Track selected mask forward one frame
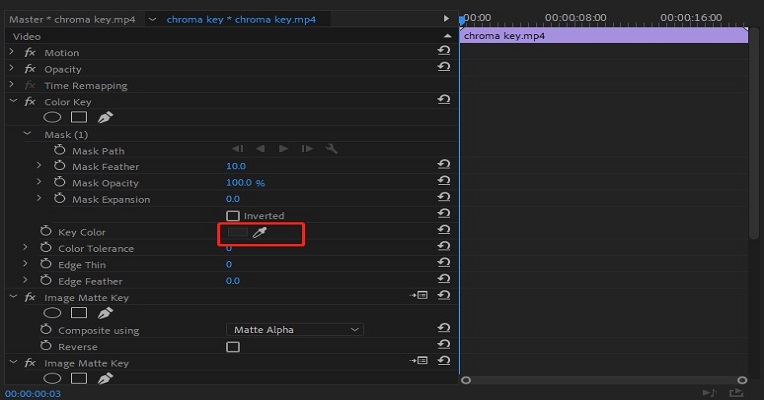This screenshot has width=764, height=400. pos(307,149)
